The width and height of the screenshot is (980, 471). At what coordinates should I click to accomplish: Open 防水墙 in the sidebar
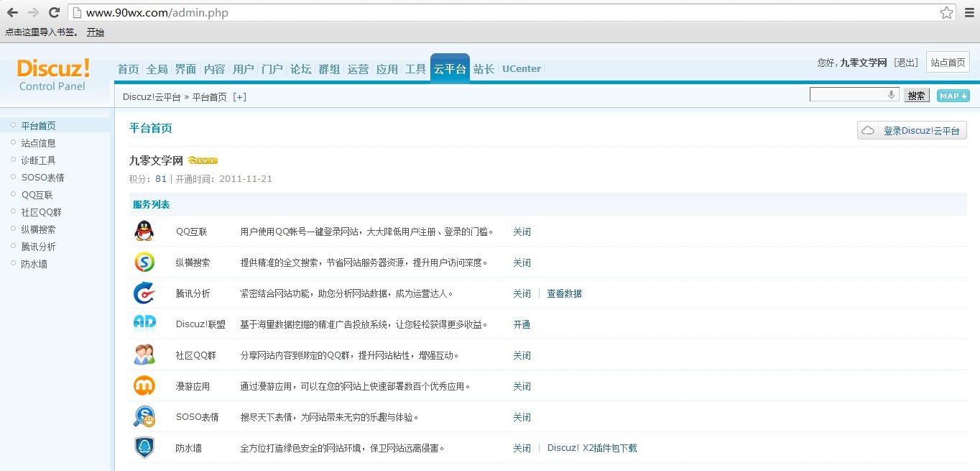(34, 264)
